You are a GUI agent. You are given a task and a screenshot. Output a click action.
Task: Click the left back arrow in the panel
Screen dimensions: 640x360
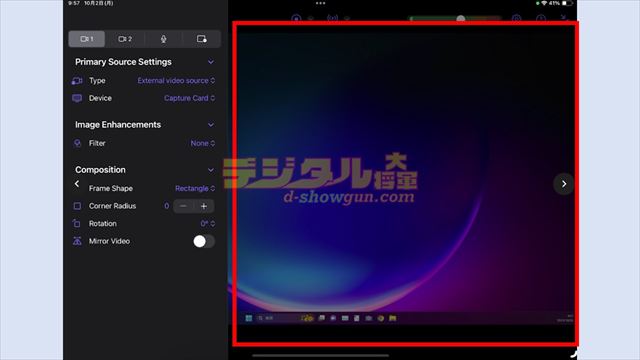[77, 184]
